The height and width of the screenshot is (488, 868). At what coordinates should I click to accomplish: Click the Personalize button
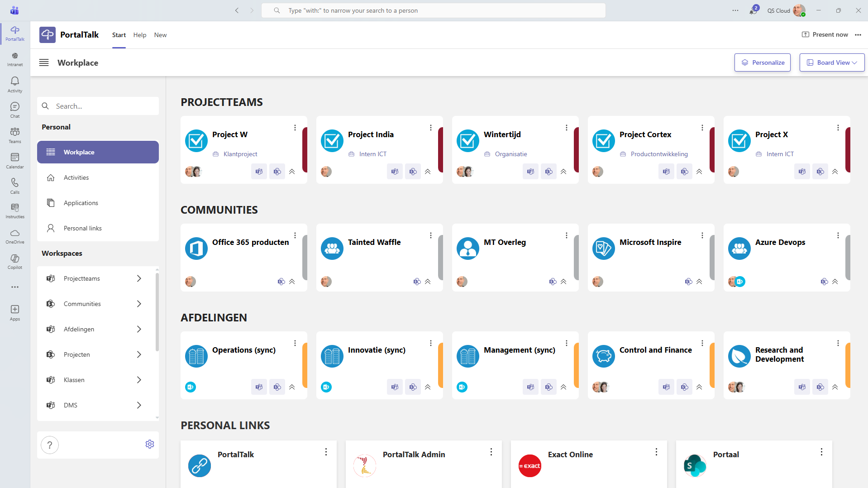[x=763, y=62]
